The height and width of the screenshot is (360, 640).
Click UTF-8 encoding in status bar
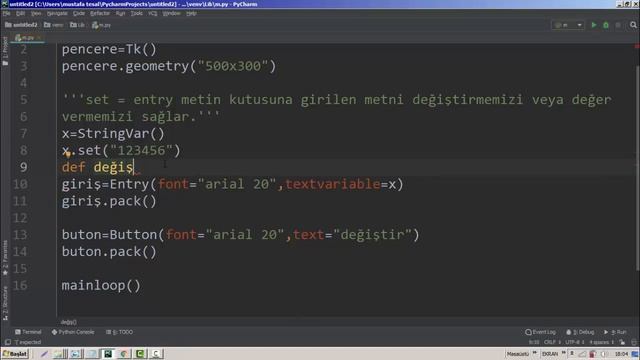point(575,342)
